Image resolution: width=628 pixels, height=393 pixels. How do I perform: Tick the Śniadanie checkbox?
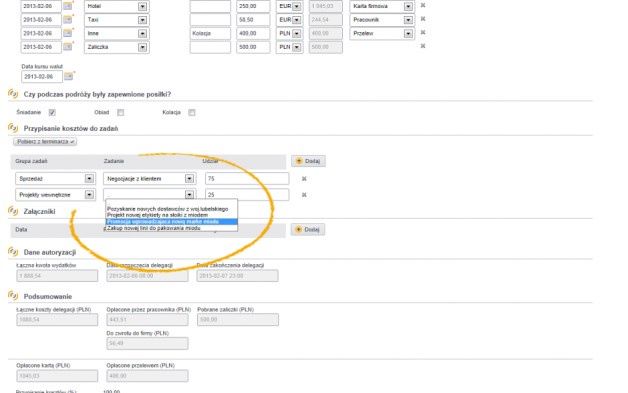(x=52, y=113)
